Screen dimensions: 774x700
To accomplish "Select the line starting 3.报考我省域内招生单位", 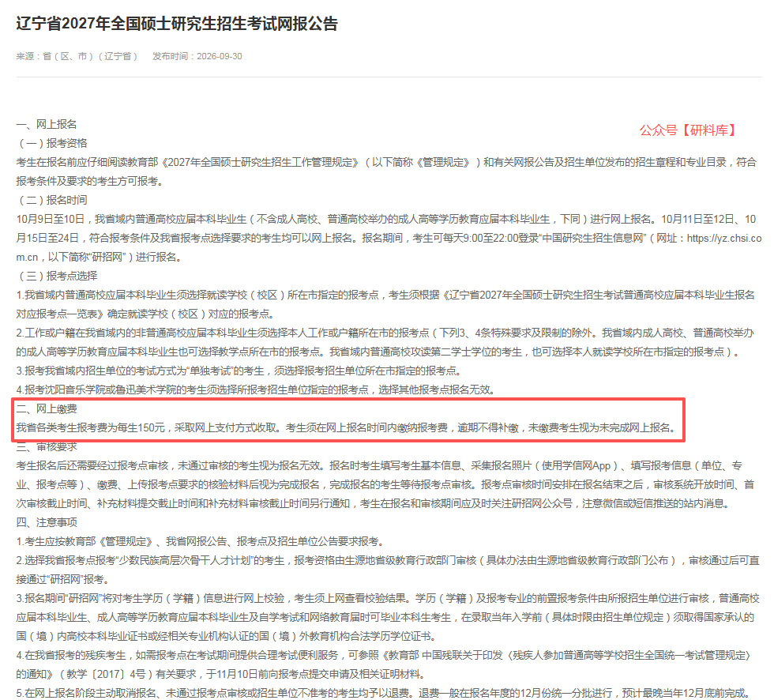I will (239, 371).
